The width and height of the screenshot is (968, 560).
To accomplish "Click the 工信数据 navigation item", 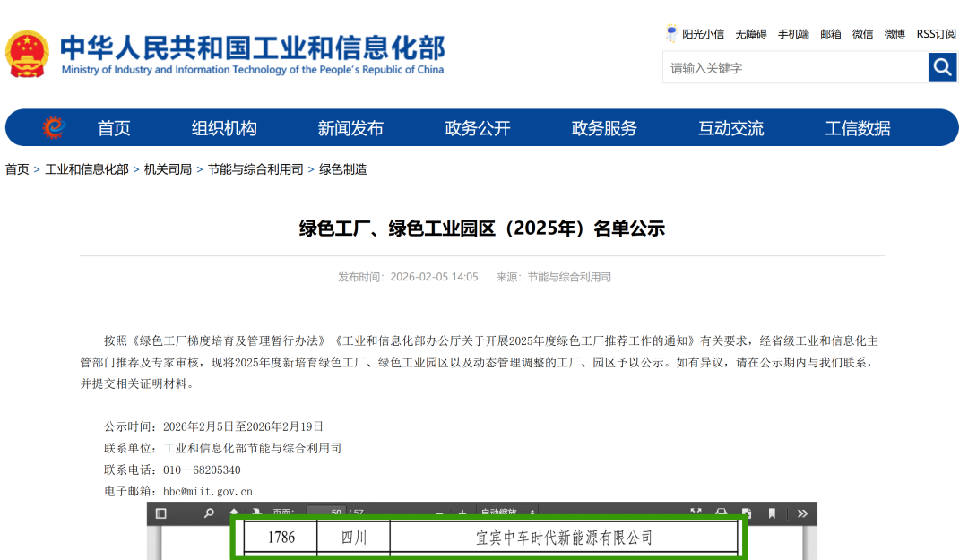I will coord(858,128).
